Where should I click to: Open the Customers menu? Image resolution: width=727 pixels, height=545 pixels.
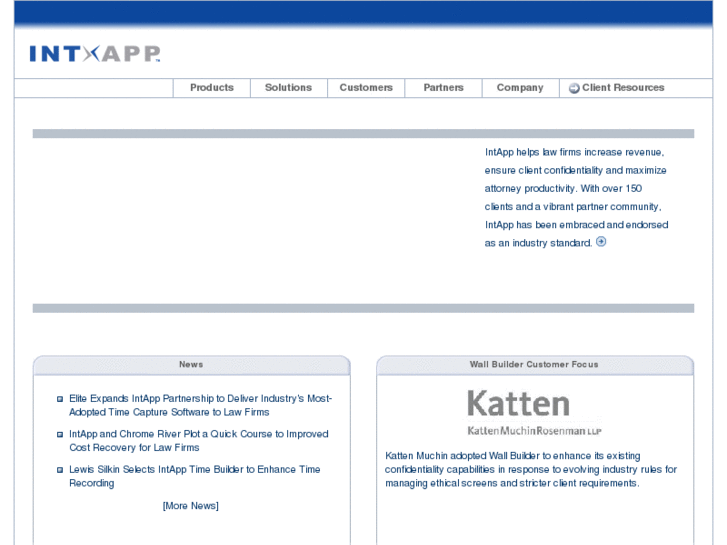(x=366, y=88)
